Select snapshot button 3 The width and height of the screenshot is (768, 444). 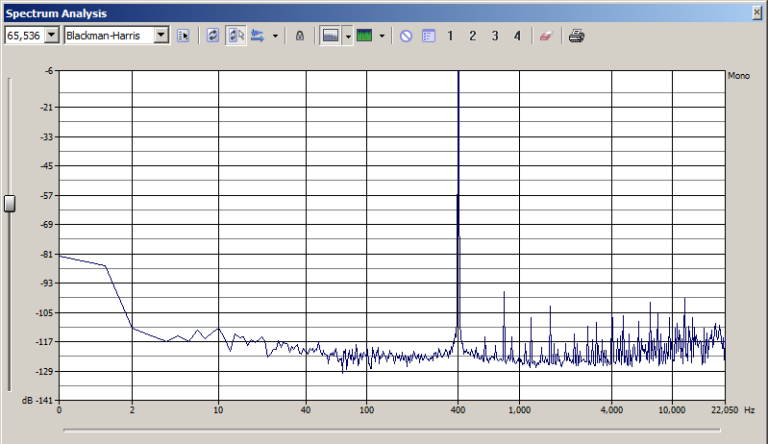coord(495,36)
